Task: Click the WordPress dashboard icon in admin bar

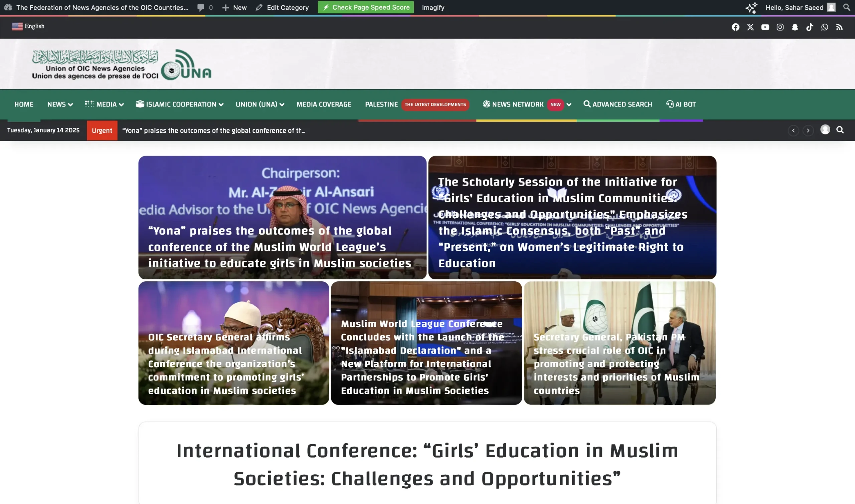Action: [x=8, y=7]
